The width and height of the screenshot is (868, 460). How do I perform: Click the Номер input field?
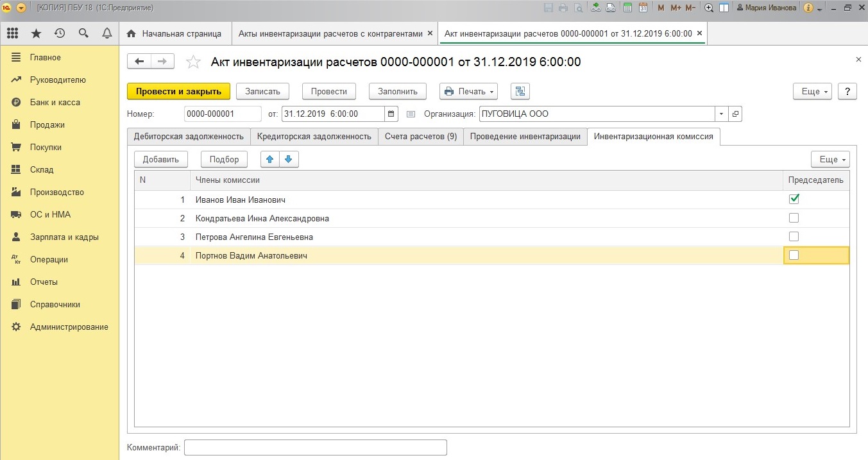coord(223,114)
